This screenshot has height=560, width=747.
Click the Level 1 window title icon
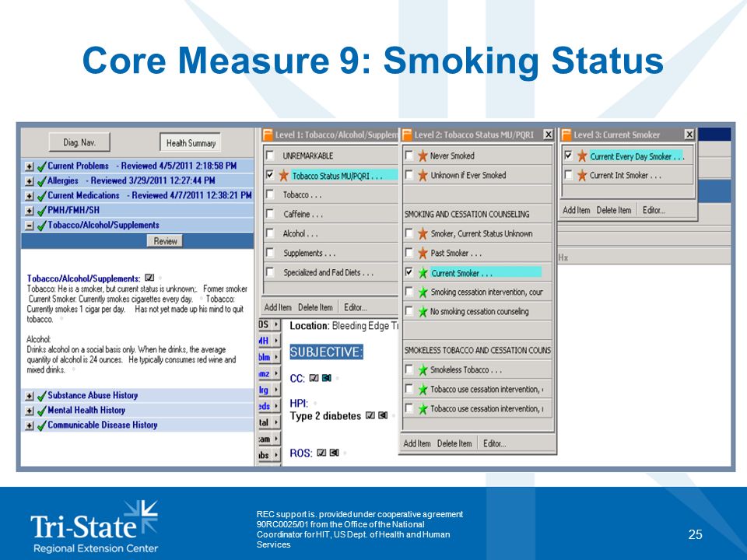[x=268, y=135]
